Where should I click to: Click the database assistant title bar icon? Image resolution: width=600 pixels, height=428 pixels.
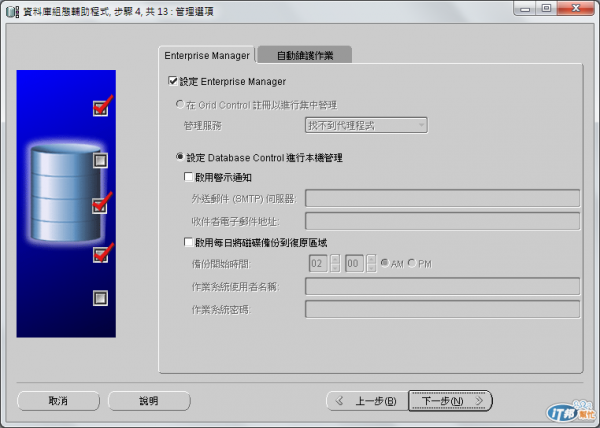point(12,11)
